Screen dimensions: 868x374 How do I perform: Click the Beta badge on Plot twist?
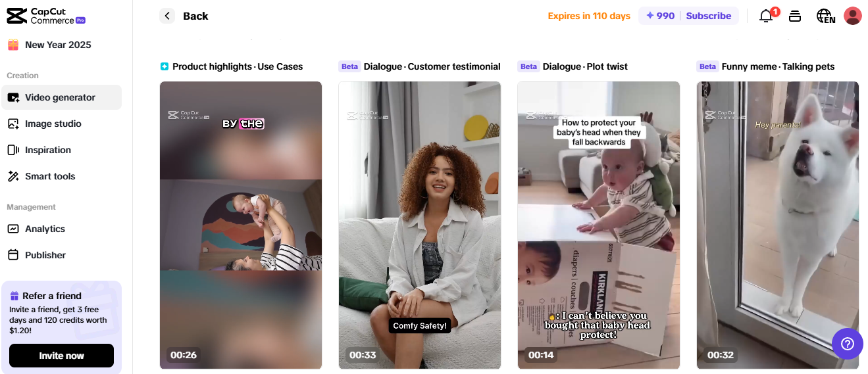point(528,66)
